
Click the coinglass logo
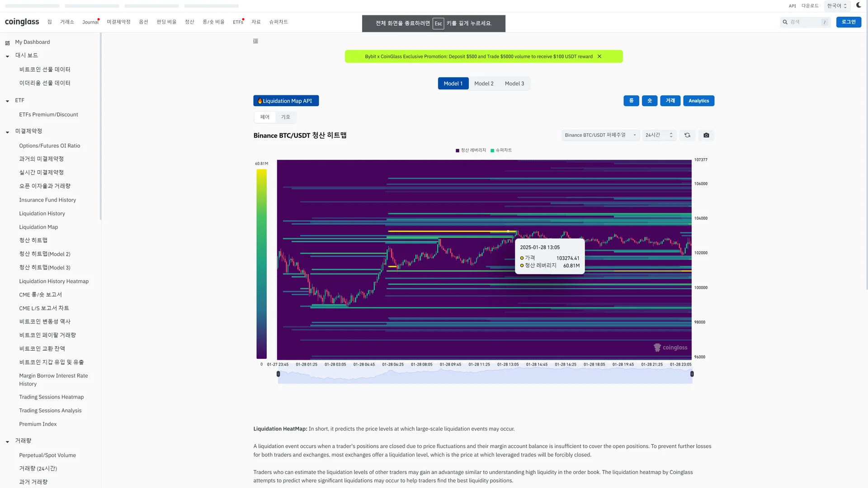click(22, 22)
